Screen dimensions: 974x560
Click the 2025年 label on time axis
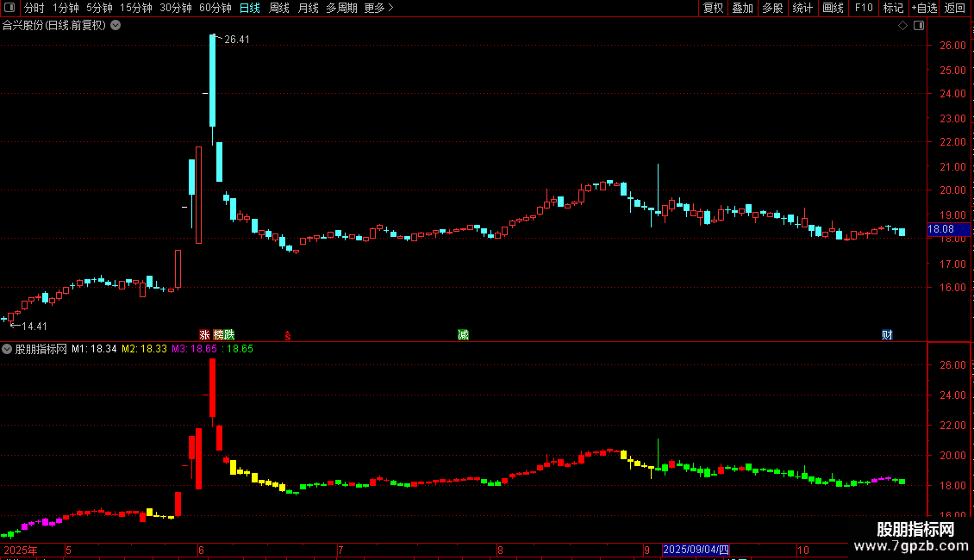pyautogui.click(x=21, y=550)
